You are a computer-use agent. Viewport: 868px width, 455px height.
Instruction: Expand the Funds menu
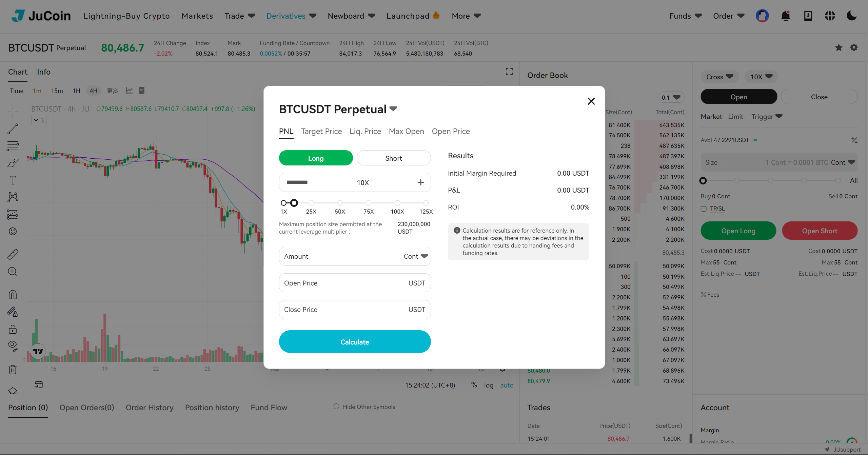(685, 16)
